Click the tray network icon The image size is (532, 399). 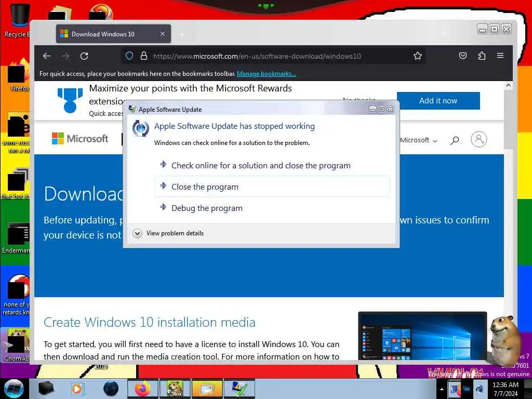(467, 389)
